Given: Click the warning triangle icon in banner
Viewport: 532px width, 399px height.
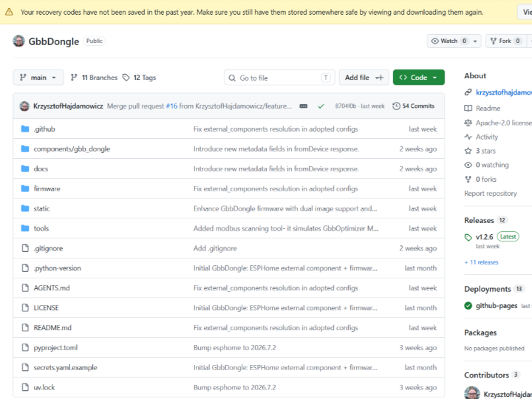Looking at the screenshot, I should 9,12.
